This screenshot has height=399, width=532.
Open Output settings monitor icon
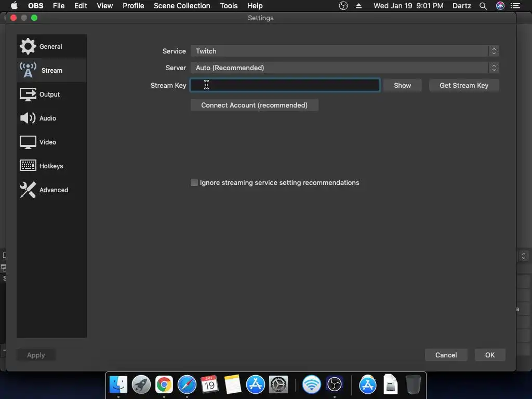pos(28,95)
